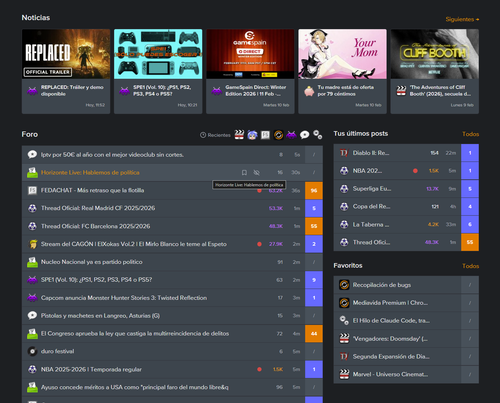Viewport: 500px width, 403px height.
Task: Click the 4 unread badge on the Copa del Re... row
Action: pos(470,207)
